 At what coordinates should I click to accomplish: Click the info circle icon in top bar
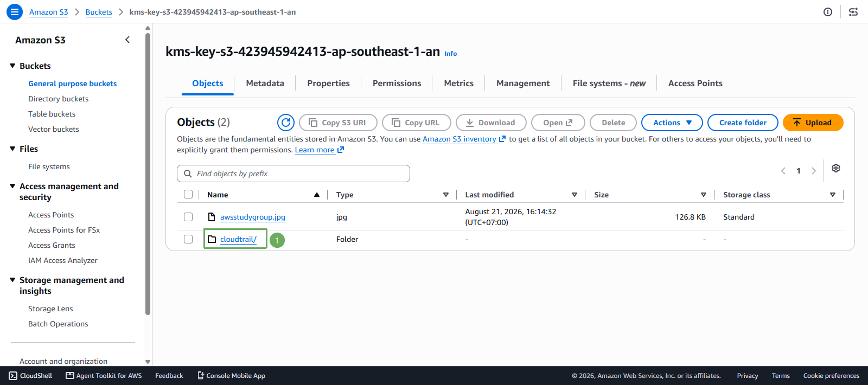point(828,12)
